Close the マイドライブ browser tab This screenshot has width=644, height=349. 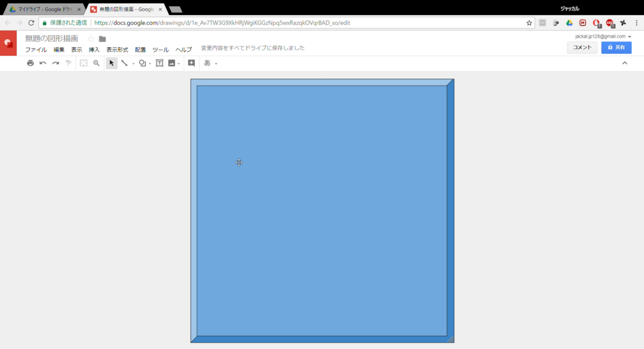click(x=79, y=9)
